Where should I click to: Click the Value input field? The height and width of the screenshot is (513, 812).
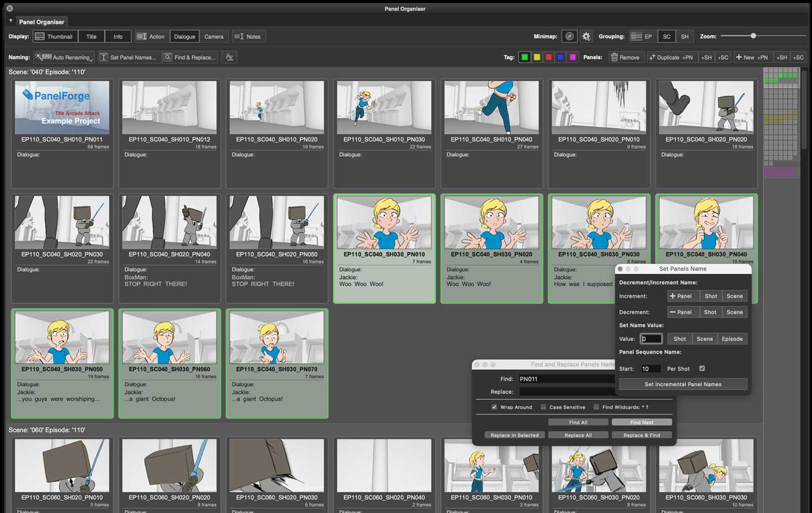click(x=652, y=339)
